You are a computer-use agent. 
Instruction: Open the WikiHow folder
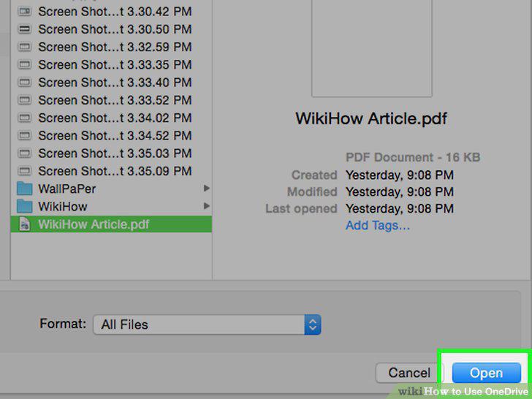click(111, 206)
